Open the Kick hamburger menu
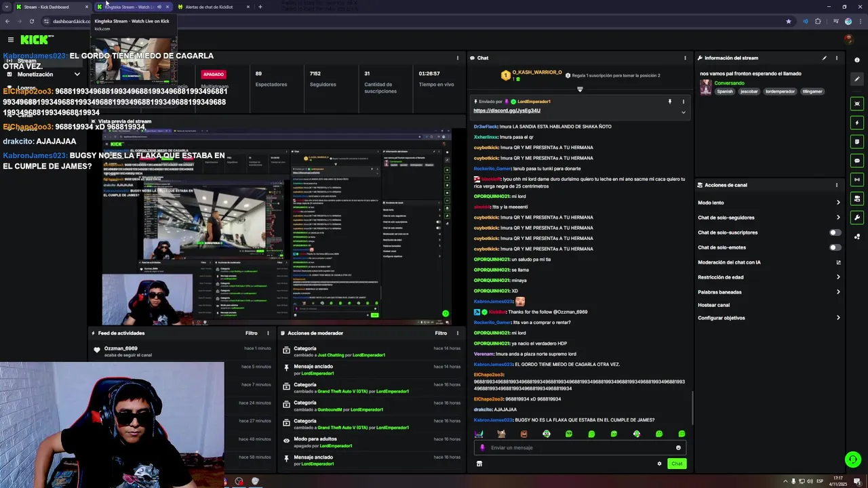This screenshot has width=868, height=488. coord(10,40)
